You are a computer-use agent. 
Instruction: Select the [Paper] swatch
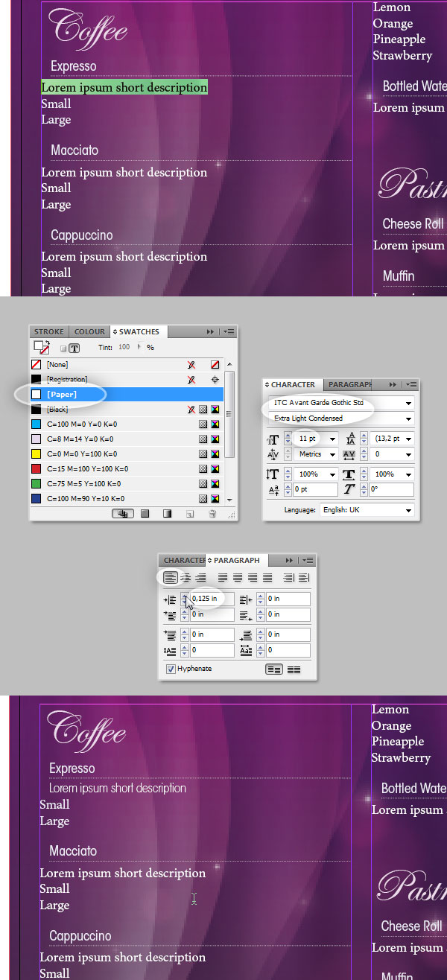127,395
